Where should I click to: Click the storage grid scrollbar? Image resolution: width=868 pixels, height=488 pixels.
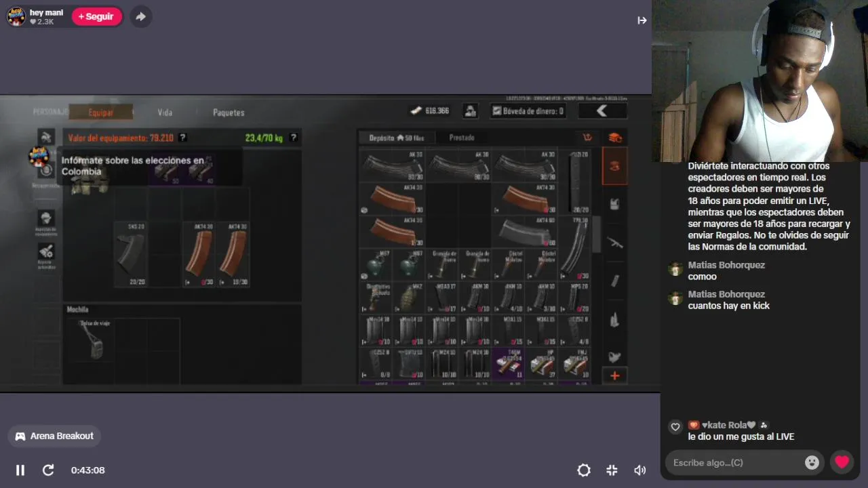click(597, 235)
